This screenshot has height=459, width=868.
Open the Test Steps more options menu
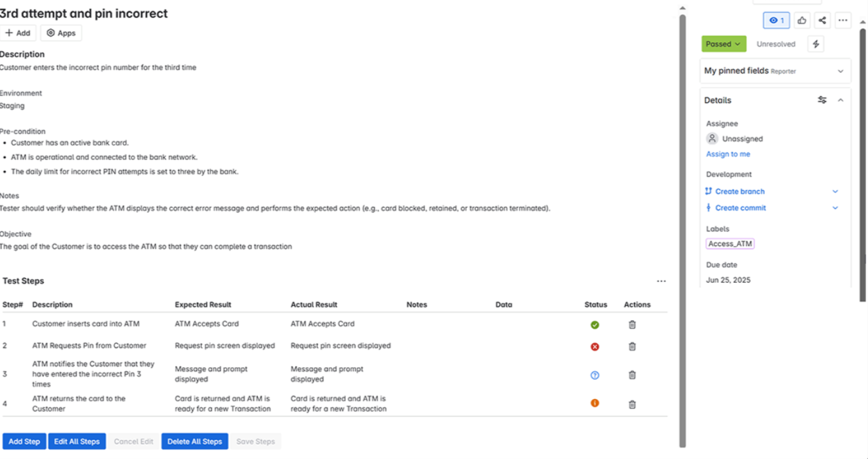[x=661, y=281]
